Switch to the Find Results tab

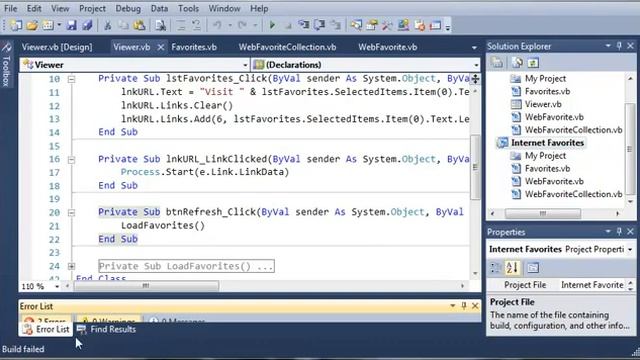click(x=107, y=329)
